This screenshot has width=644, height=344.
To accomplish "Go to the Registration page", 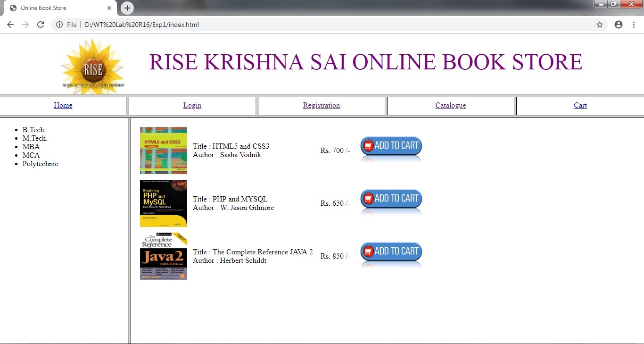I will (321, 105).
